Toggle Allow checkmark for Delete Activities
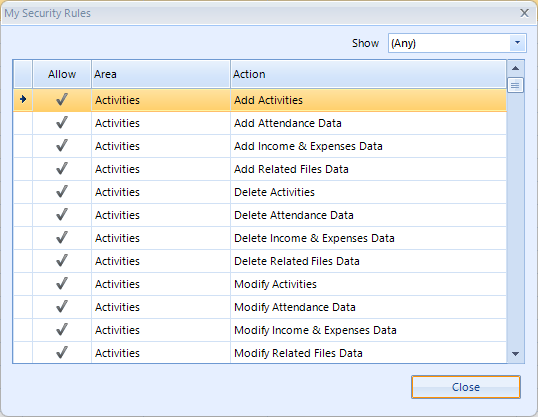Screen dimensions: 538x417 click(62, 192)
